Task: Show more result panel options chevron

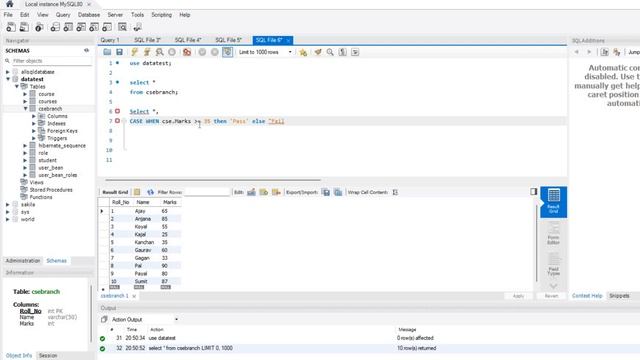Action: point(553,286)
